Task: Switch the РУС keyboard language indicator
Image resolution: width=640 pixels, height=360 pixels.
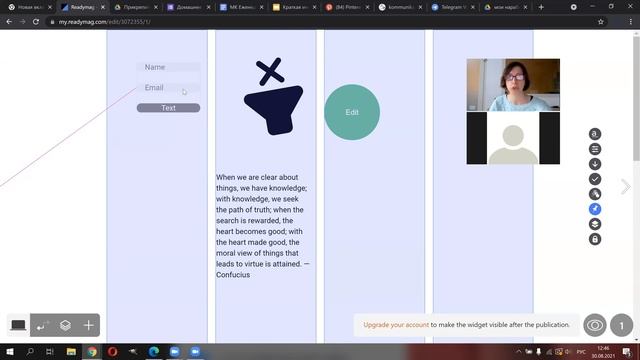Action: 581,351
